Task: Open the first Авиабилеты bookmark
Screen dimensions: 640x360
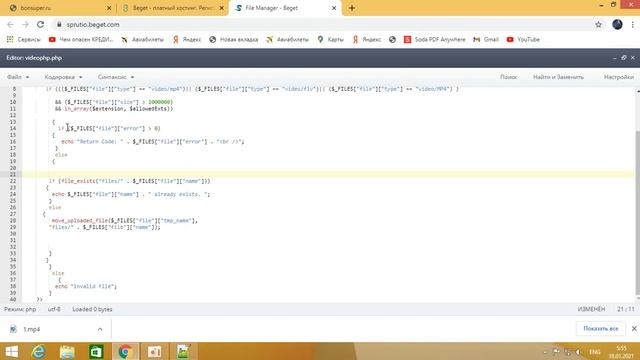Action: (142, 40)
